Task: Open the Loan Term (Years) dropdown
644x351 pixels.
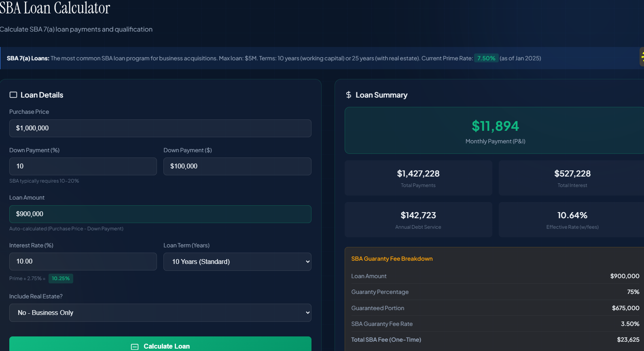Action: tap(237, 262)
